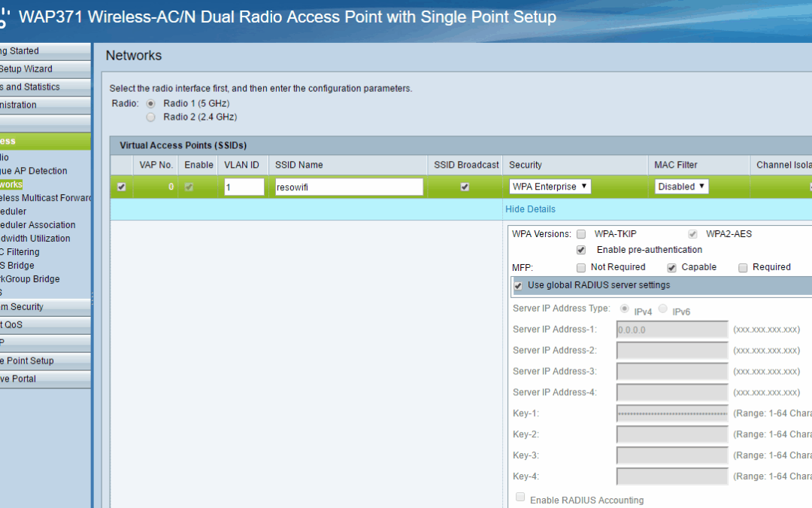Select Radio 1 (5 GHz) radio button
Viewport: 812px width, 508px height.
(x=150, y=104)
